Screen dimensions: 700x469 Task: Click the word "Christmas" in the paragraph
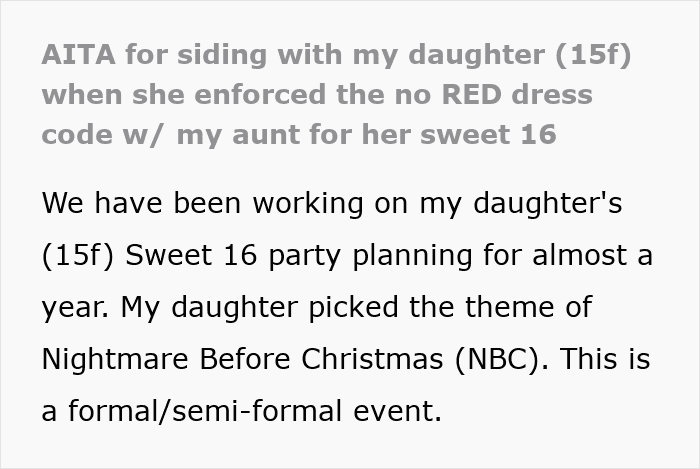(x=372, y=358)
